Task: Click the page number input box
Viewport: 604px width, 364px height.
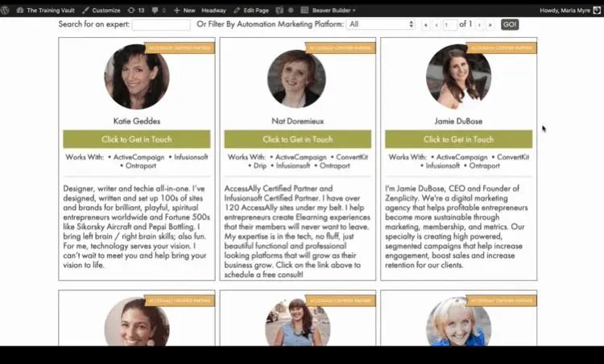Action: [450, 25]
